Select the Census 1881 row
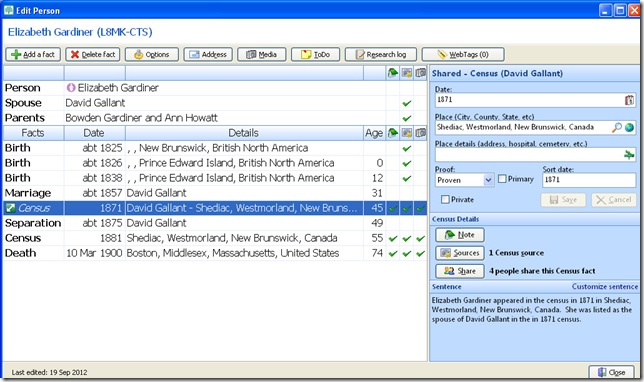Image resolution: width=644 pixels, height=382 pixels. click(x=215, y=238)
